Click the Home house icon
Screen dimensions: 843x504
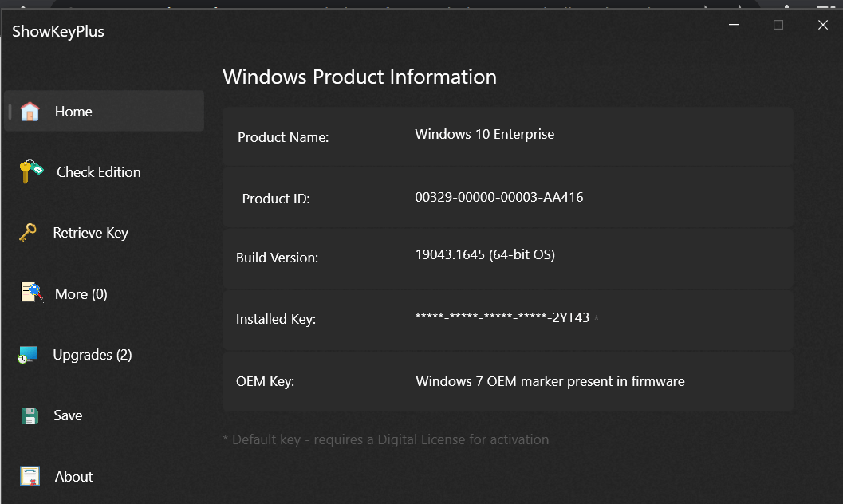coord(30,112)
